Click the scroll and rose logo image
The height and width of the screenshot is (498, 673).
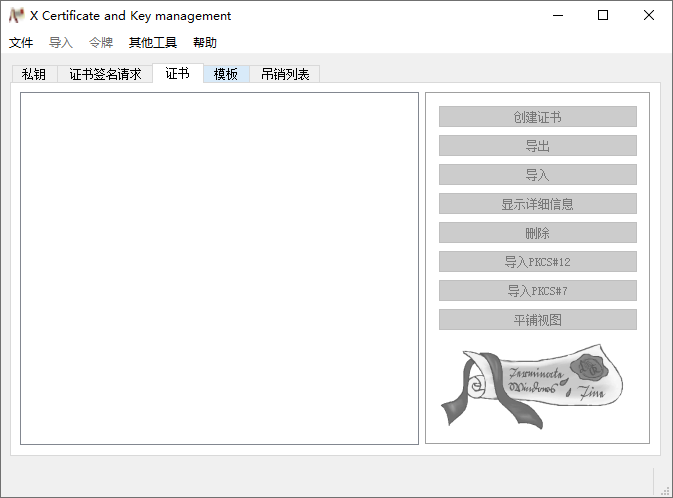pyautogui.click(x=531, y=388)
